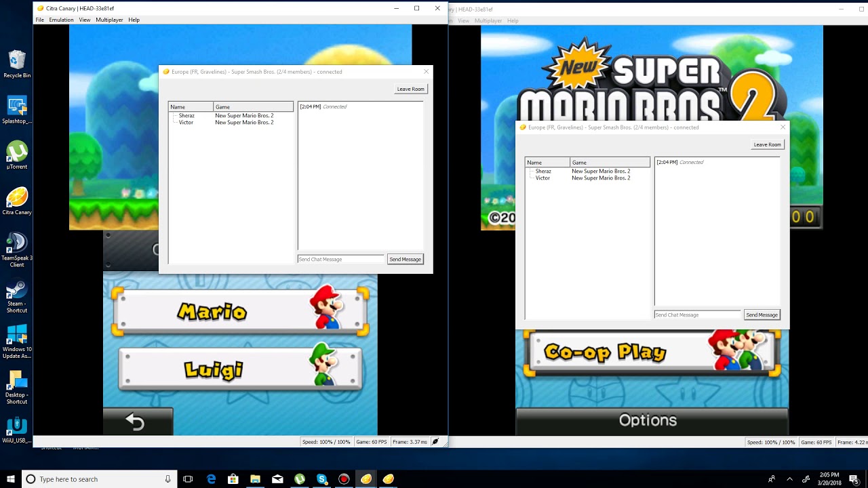Choose the Luigi character button

240,369
